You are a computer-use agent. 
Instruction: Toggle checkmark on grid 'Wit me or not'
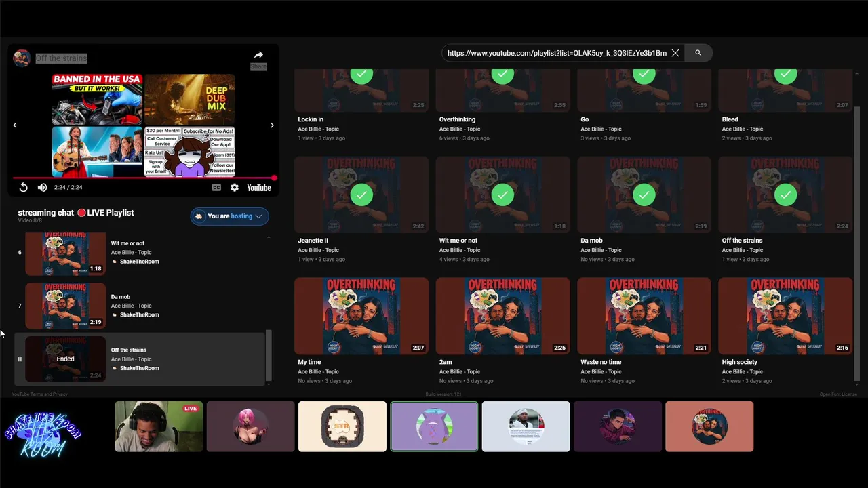pos(502,195)
